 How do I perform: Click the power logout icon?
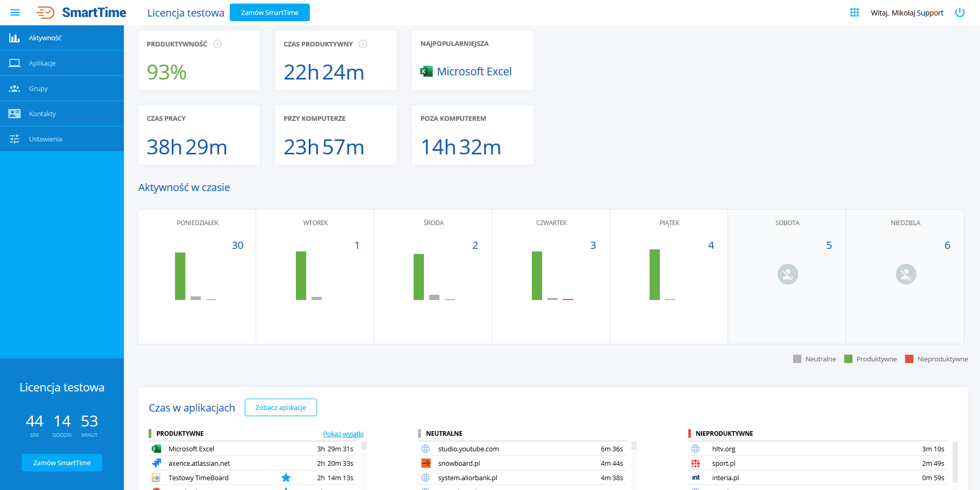click(x=960, y=12)
